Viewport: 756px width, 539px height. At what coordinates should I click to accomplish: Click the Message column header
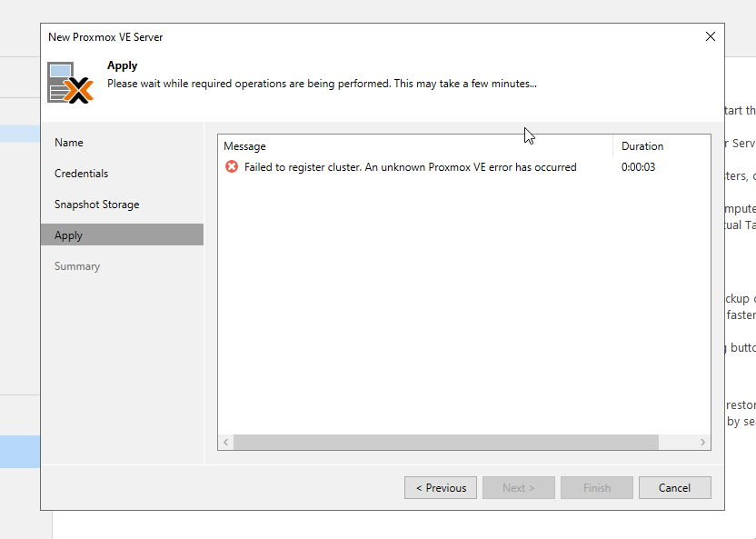(415, 146)
